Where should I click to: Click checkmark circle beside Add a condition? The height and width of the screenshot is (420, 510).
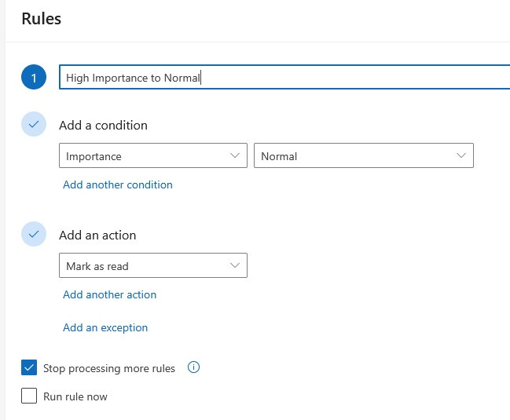(x=34, y=124)
